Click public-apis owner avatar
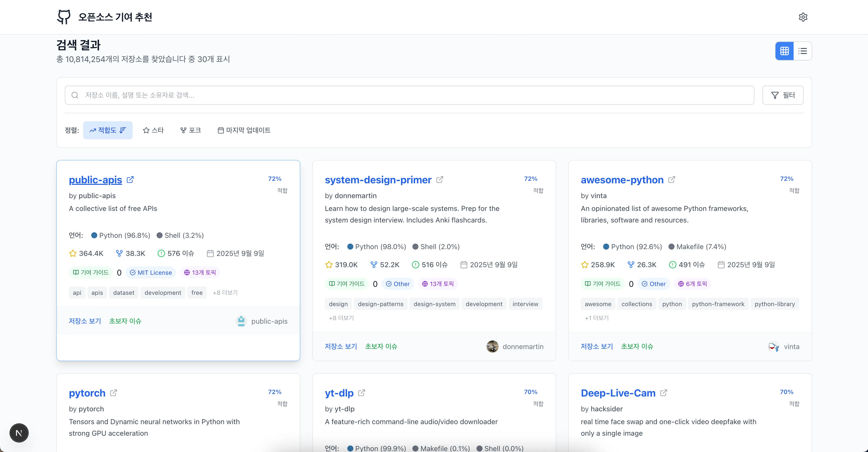Screen dimensions: 868x452 [241, 321]
